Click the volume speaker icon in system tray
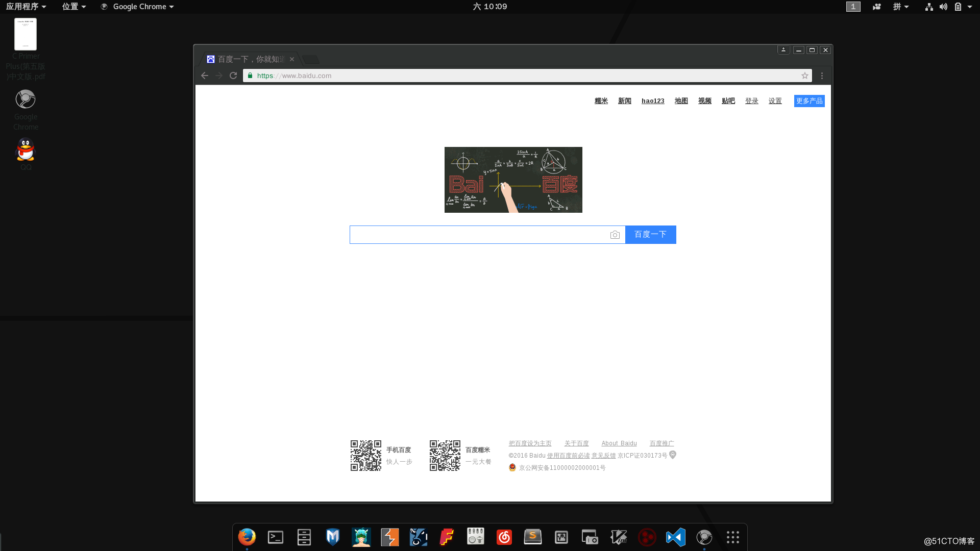The image size is (980, 551). click(943, 7)
